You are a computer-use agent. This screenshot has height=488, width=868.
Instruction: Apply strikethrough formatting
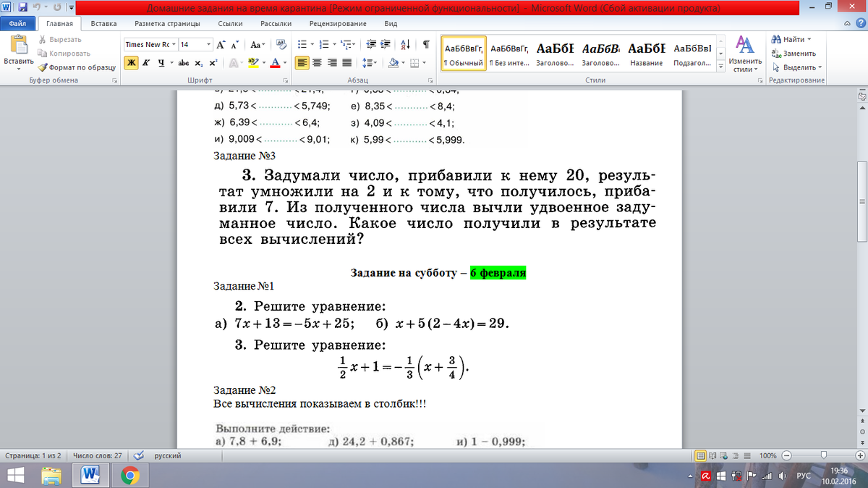coord(184,63)
